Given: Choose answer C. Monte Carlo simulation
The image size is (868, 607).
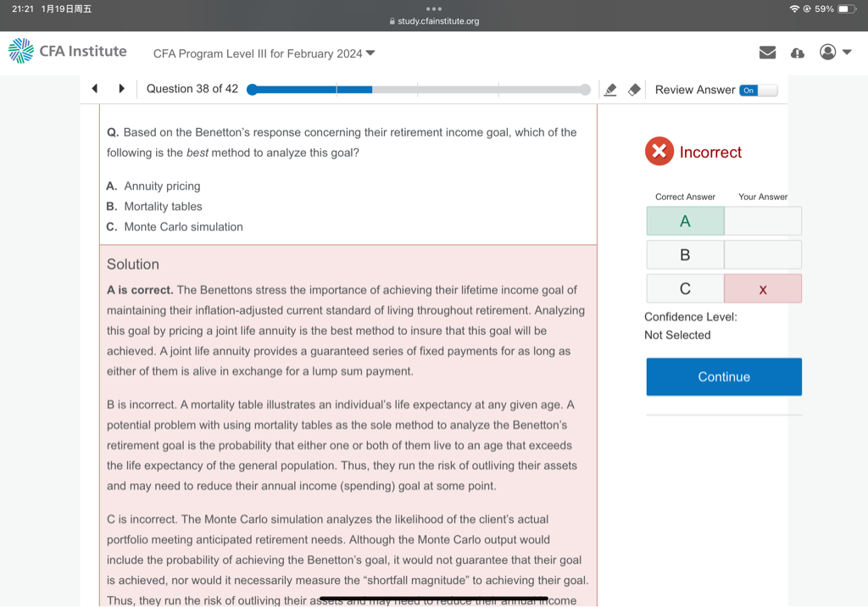Looking at the screenshot, I should 183,227.
